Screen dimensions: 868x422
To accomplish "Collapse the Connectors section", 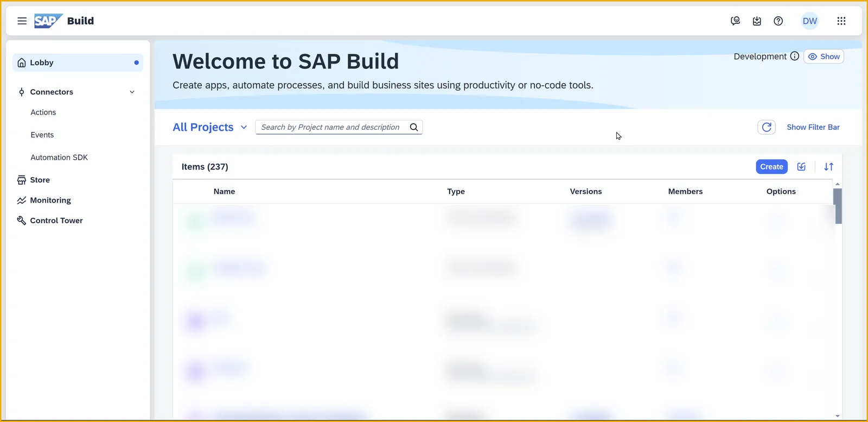I will 132,92.
